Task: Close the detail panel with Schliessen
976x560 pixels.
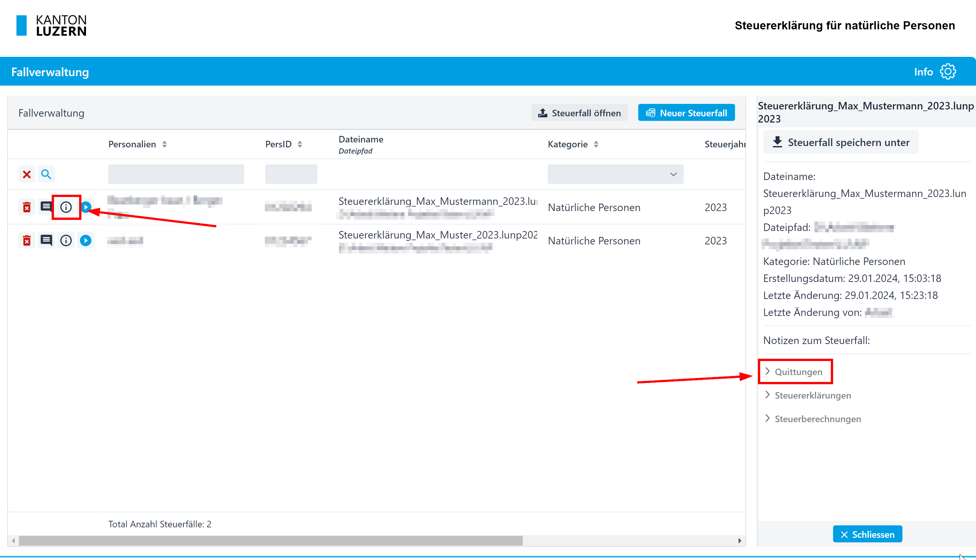Action: (x=867, y=534)
